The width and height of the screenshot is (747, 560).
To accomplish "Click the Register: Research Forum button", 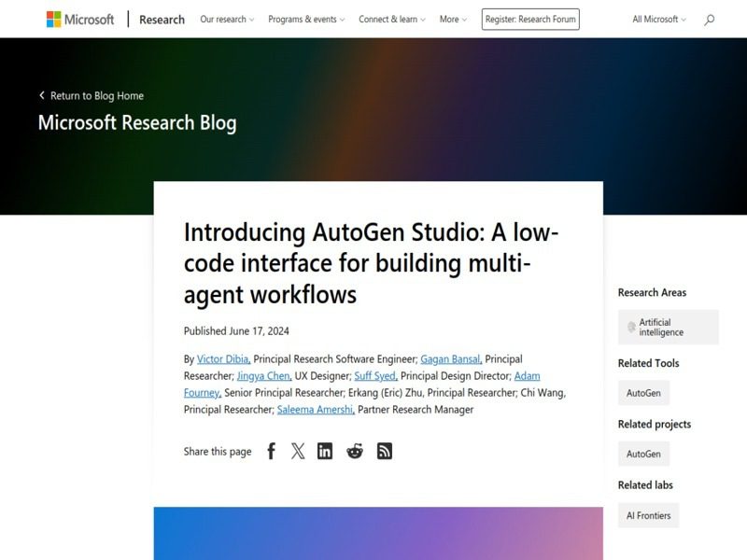I will (x=530, y=20).
